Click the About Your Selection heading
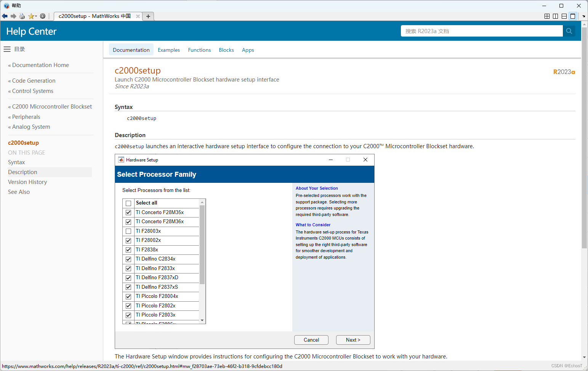Viewport: 588px width, 371px height. (x=317, y=188)
